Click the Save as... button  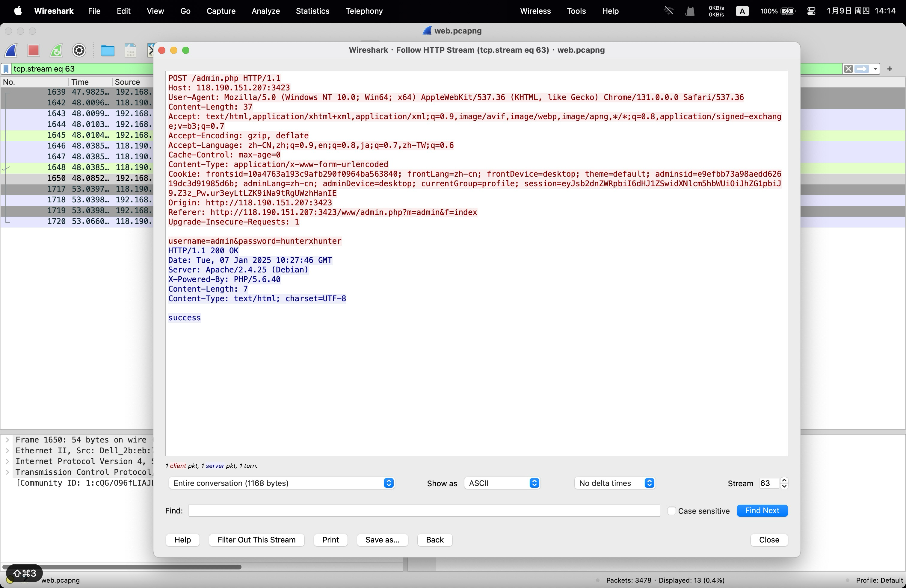(x=382, y=540)
